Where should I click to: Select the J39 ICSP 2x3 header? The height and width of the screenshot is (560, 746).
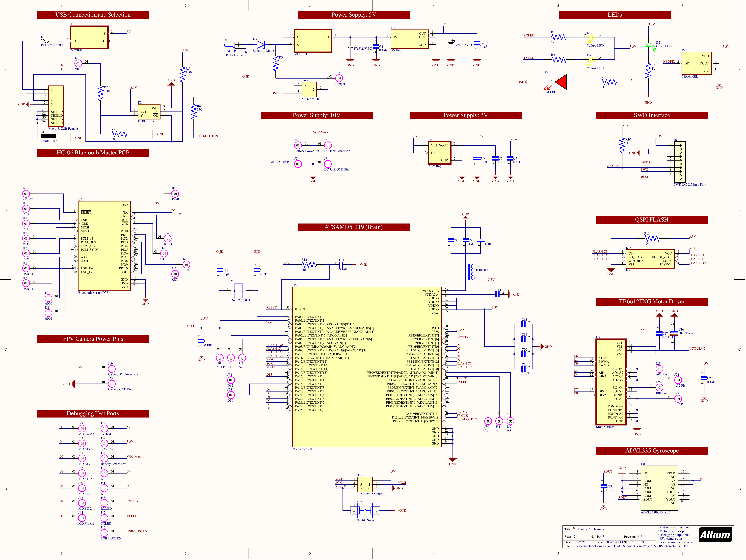[x=365, y=485]
